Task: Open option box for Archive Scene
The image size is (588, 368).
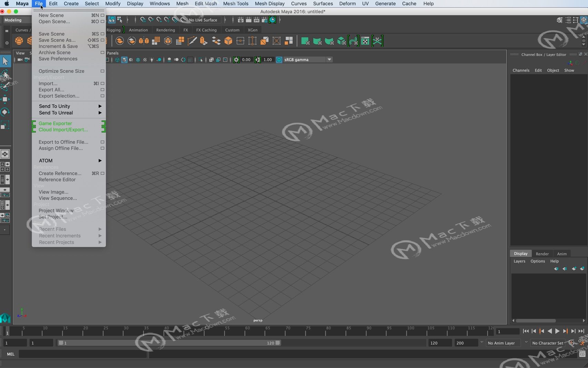Action: 102,52
